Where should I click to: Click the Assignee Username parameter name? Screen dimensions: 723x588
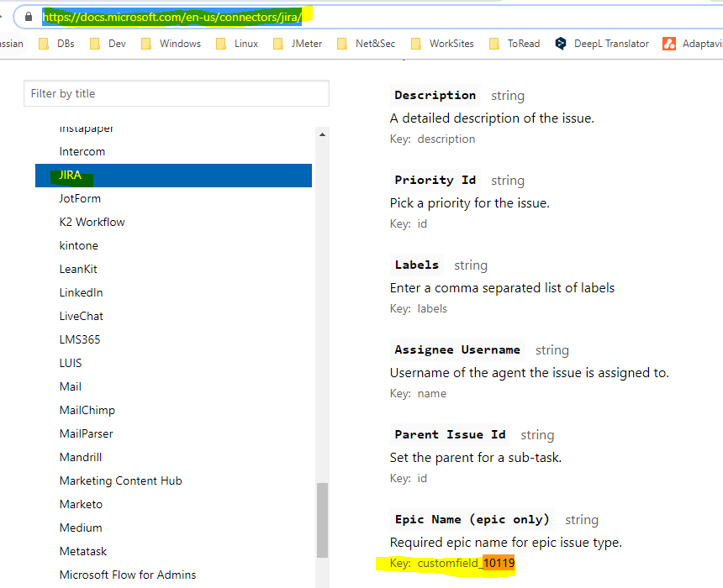pyautogui.click(x=457, y=349)
